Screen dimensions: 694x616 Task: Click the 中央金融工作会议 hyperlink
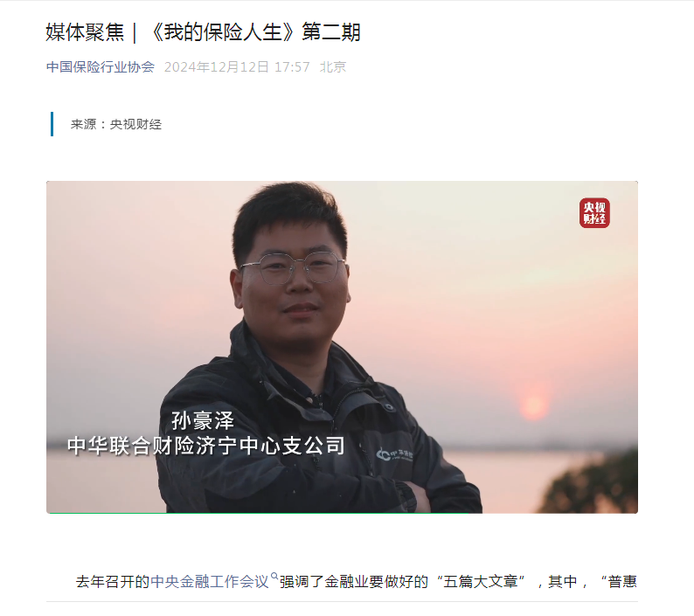(x=210, y=581)
